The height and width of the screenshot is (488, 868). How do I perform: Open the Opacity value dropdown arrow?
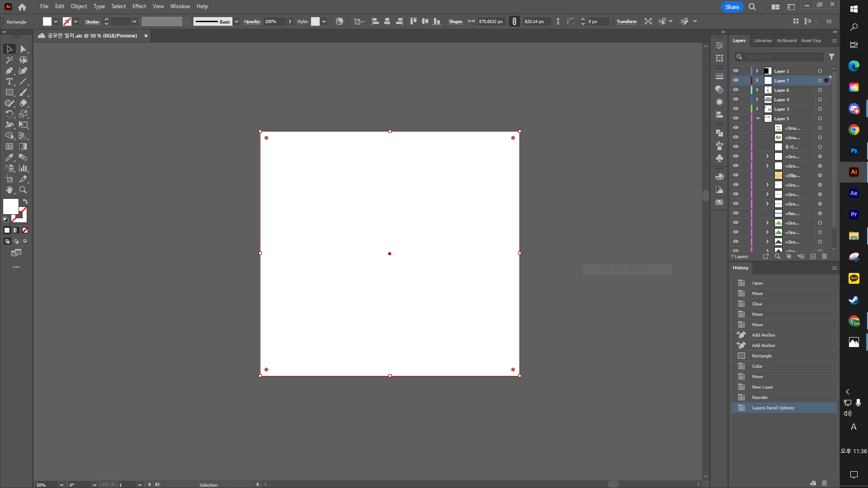[x=290, y=21]
